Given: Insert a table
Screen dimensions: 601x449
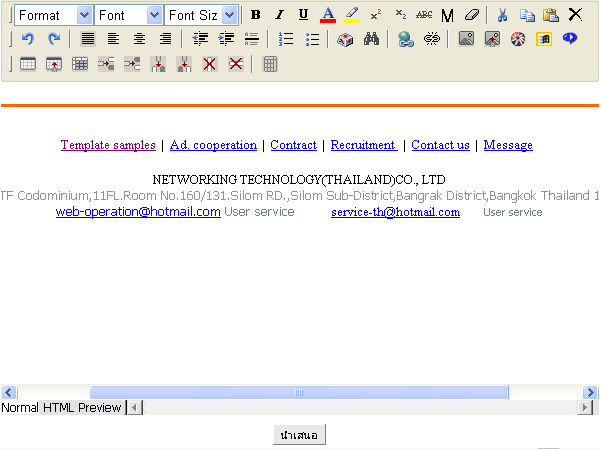Looking at the screenshot, I should 28,64.
